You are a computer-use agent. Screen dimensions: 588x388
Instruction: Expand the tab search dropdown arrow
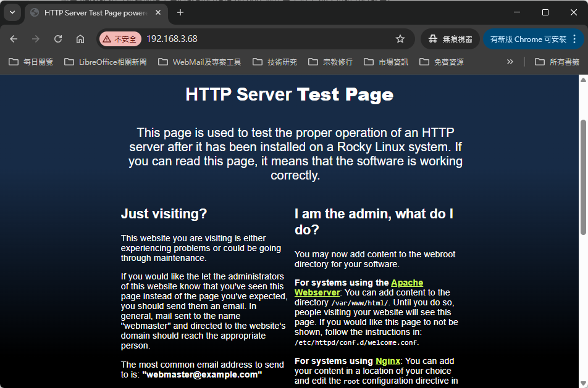pos(12,12)
